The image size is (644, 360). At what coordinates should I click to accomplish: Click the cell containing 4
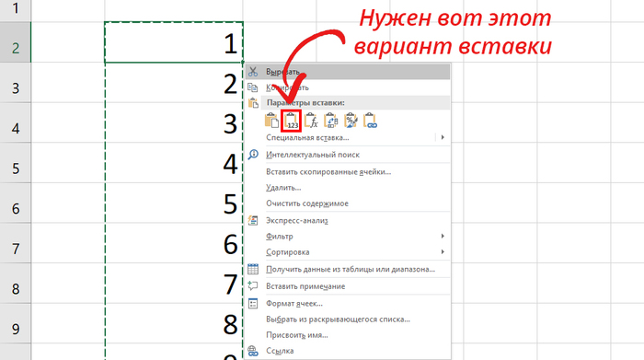coord(174,163)
